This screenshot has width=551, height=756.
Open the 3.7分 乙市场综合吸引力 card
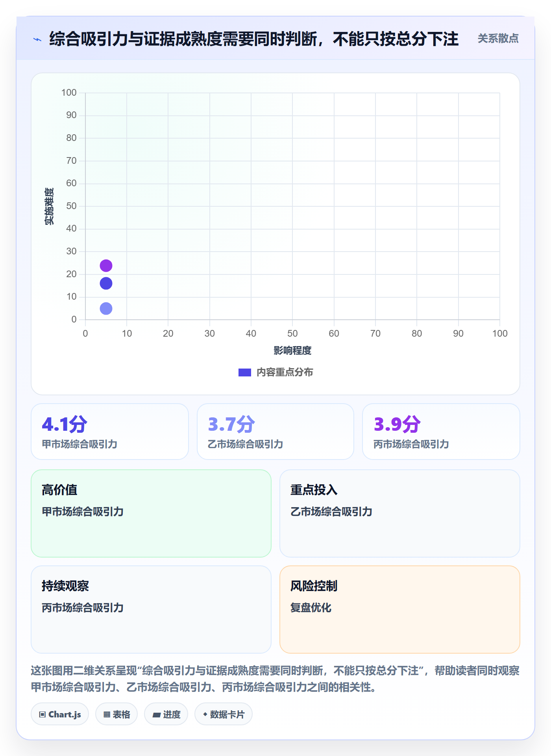[275, 432]
